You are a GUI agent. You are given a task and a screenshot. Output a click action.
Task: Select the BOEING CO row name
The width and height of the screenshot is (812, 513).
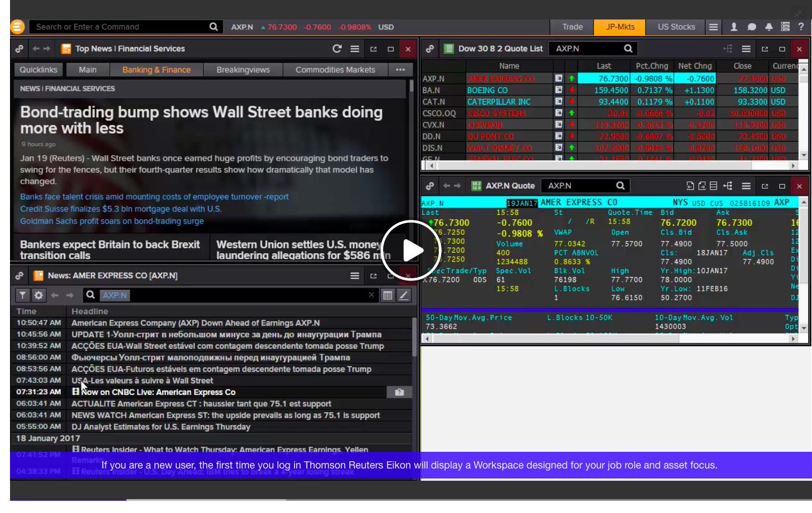coord(487,90)
